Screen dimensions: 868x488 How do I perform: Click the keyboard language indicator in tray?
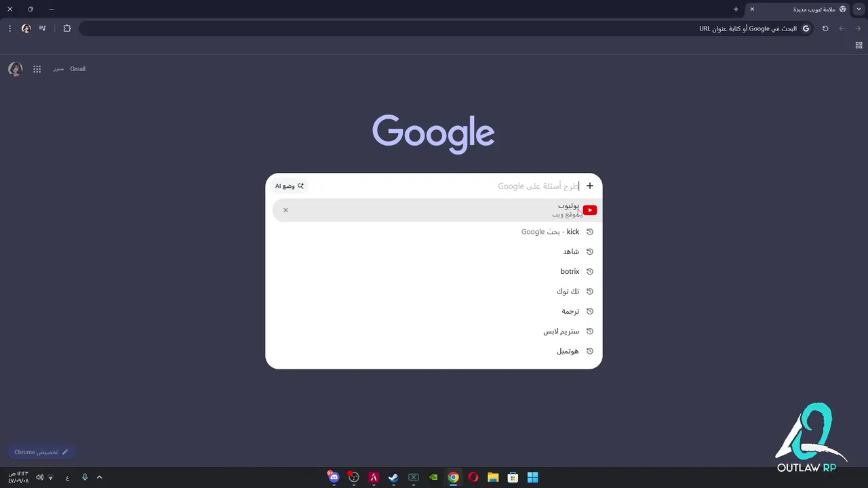[x=68, y=478]
